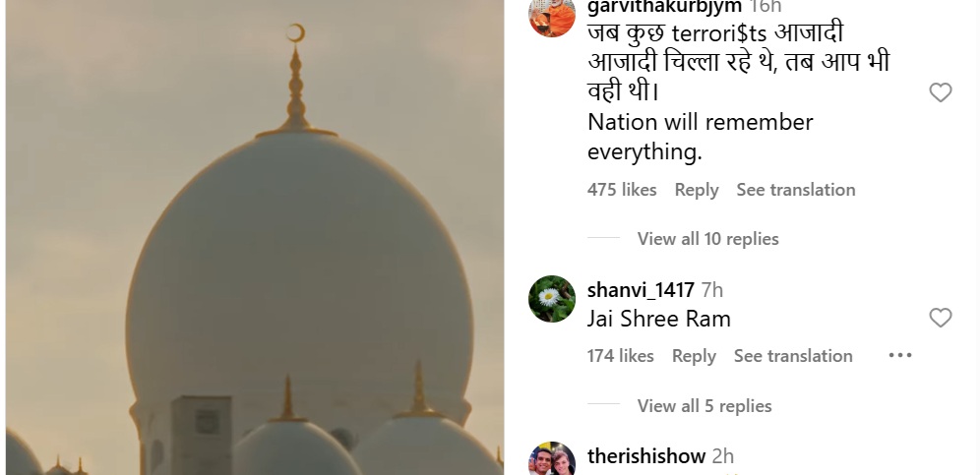Open shanvi_1417's daisy flower avatar
The width and height of the screenshot is (980, 475).
click(552, 299)
